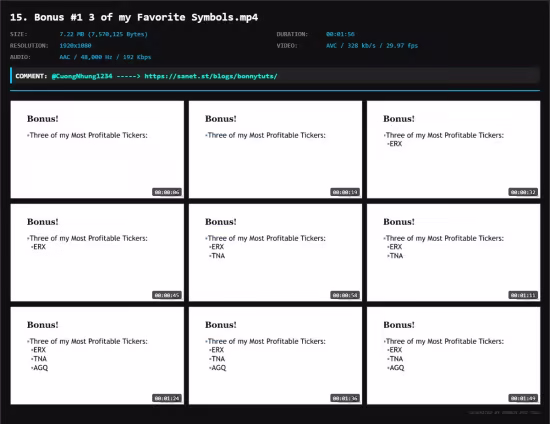550x424 pixels.
Task: Click 'ERX' in the 00:00:45 frame
Action: coord(39,247)
